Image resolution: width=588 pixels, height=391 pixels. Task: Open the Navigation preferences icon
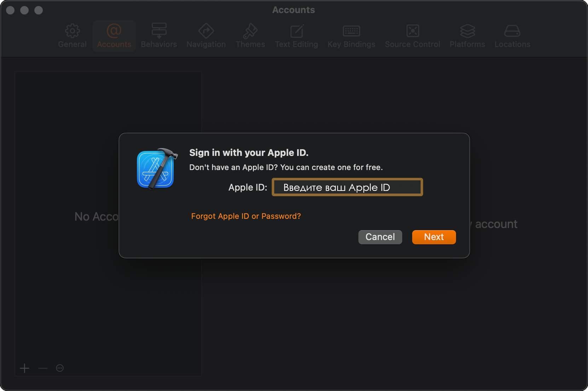pyautogui.click(x=206, y=31)
